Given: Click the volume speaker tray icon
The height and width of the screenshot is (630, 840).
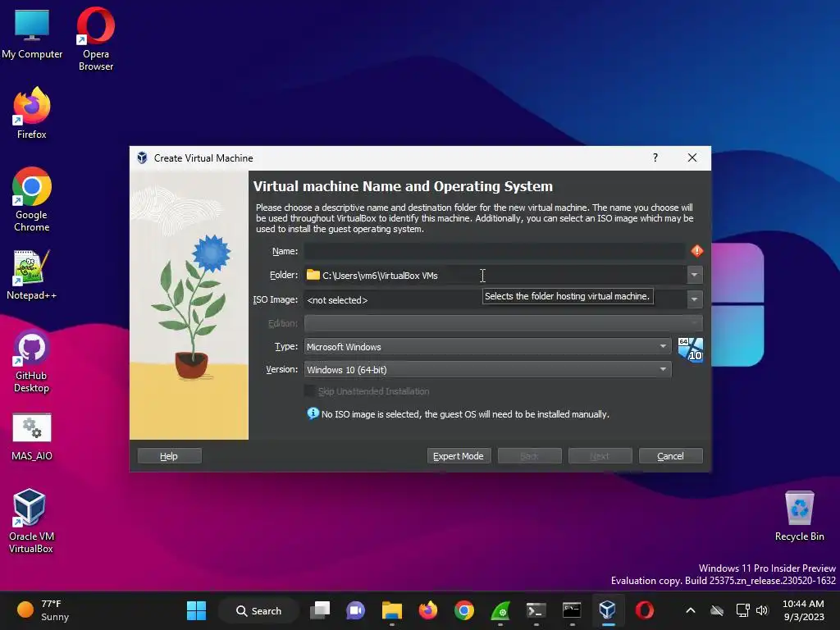Looking at the screenshot, I should (762, 610).
